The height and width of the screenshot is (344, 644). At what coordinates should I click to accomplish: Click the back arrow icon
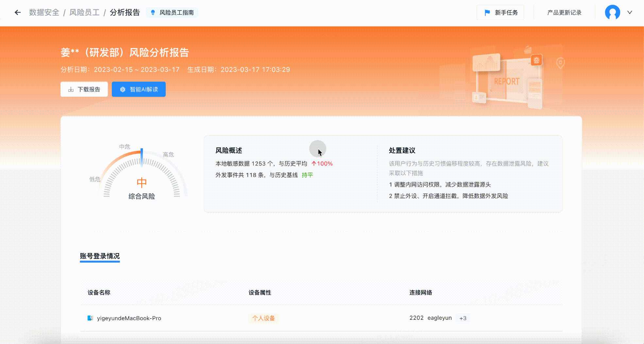[x=18, y=12]
